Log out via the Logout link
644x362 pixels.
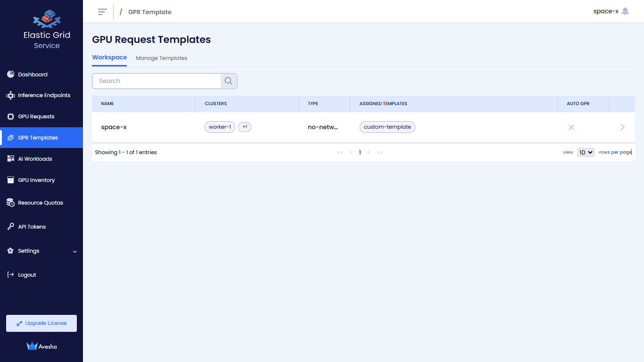[x=27, y=275]
